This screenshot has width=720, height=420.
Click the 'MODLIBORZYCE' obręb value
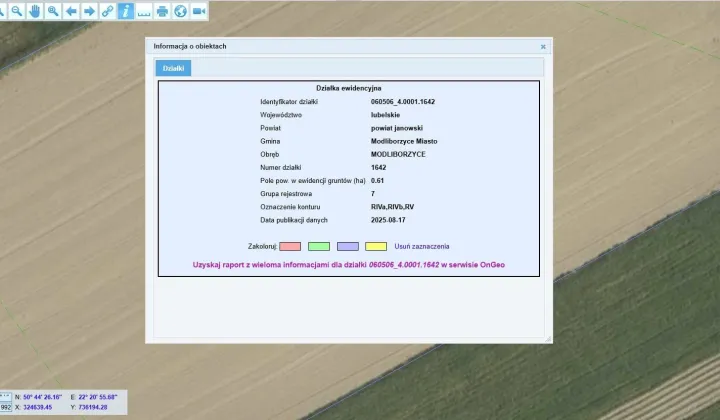[398, 154]
